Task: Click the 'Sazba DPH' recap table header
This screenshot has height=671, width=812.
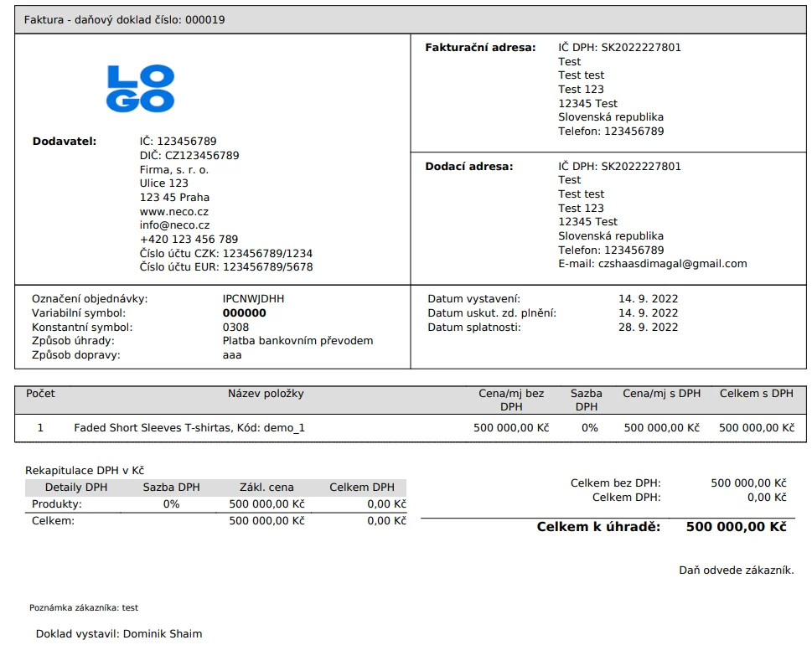Action: click(171, 488)
